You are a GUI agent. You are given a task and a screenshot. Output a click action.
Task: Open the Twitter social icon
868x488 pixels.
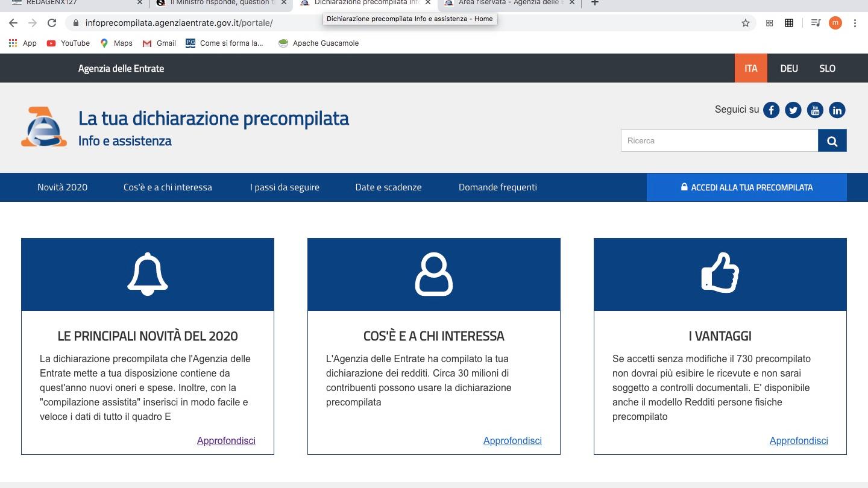coord(793,110)
